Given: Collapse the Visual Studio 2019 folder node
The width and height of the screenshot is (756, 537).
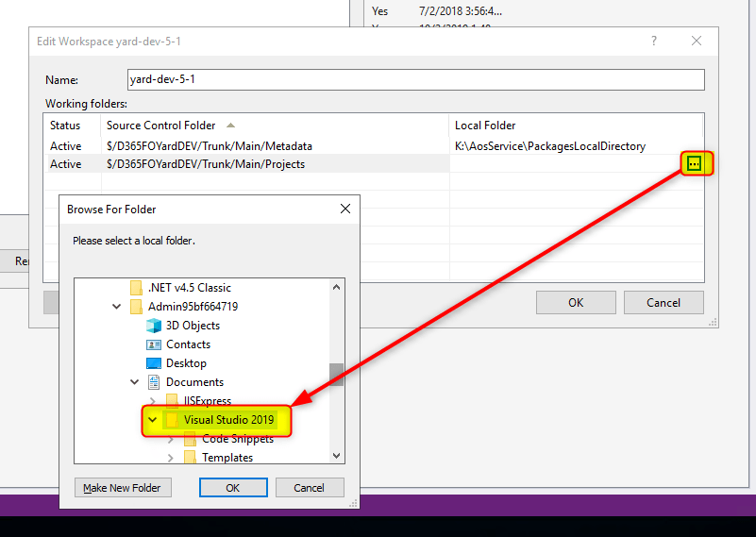Looking at the screenshot, I should (153, 420).
